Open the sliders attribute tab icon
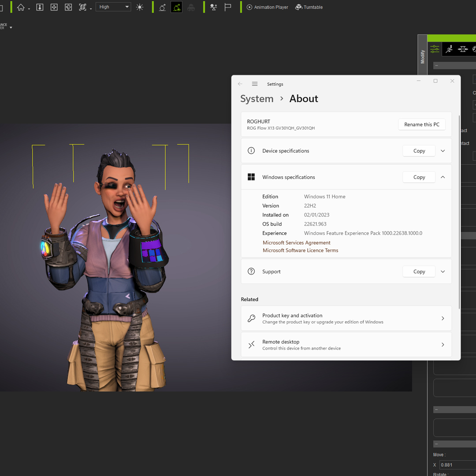Image resolution: width=476 pixels, height=476 pixels. [435, 49]
